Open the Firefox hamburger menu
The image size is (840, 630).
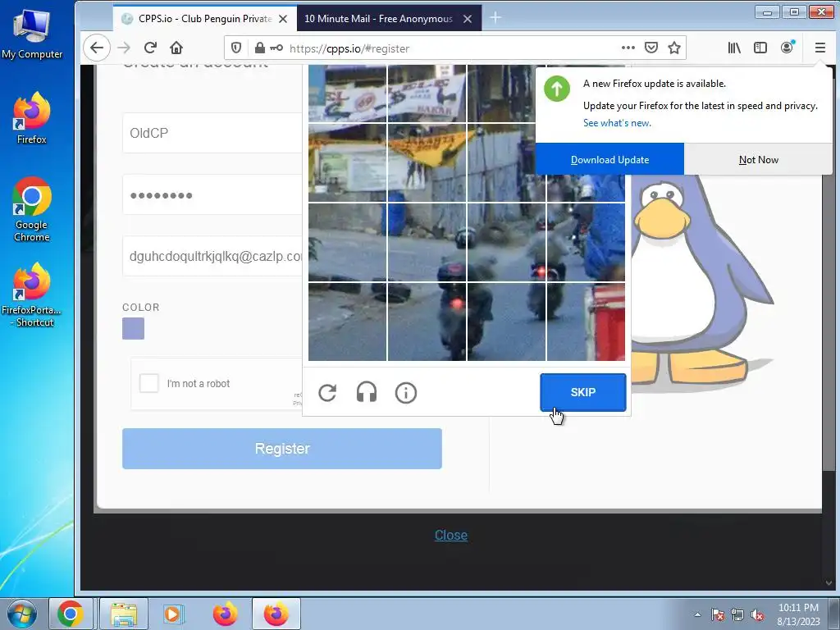pyautogui.click(x=820, y=48)
